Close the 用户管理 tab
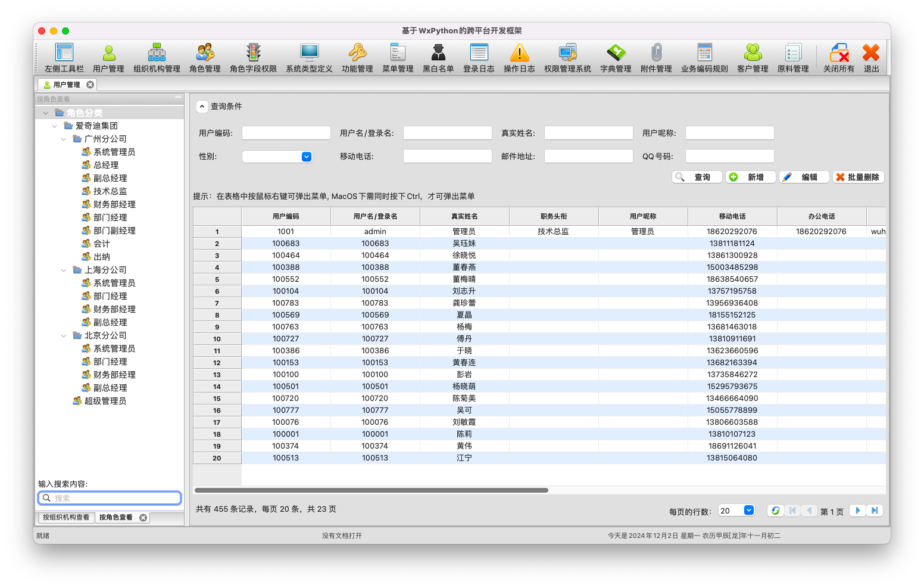 click(90, 85)
